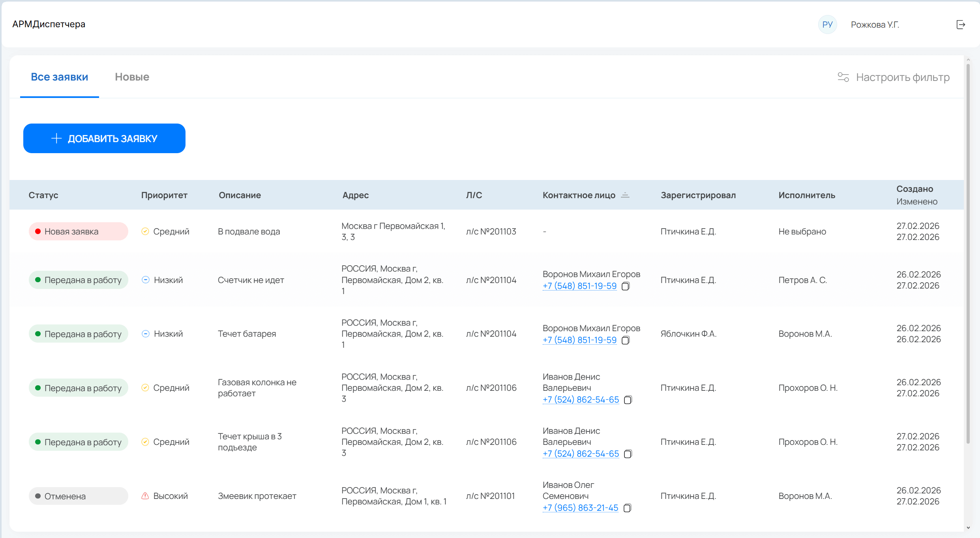Copy phone number in Течет батарея row
980x538 pixels.
(626, 340)
